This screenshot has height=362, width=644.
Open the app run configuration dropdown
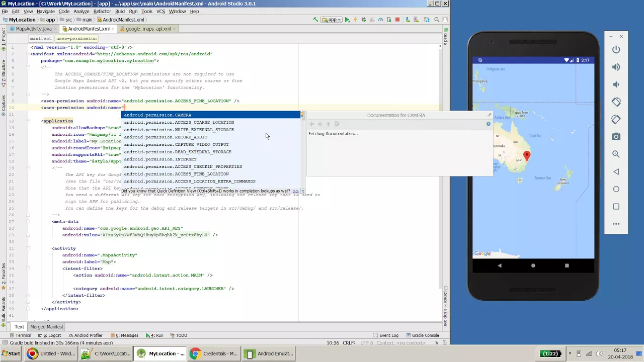pyautogui.click(x=332, y=20)
